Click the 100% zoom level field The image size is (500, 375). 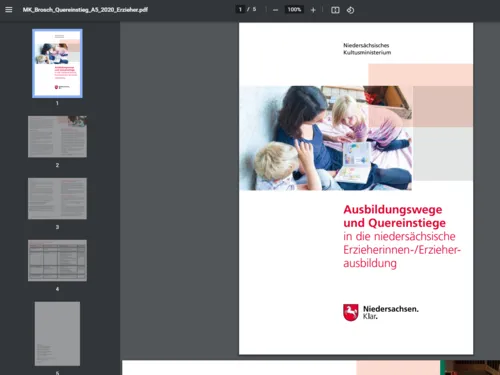294,9
